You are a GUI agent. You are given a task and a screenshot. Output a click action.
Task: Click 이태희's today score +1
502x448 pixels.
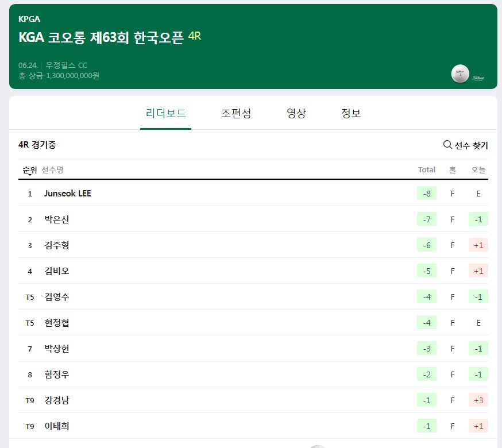(478, 426)
